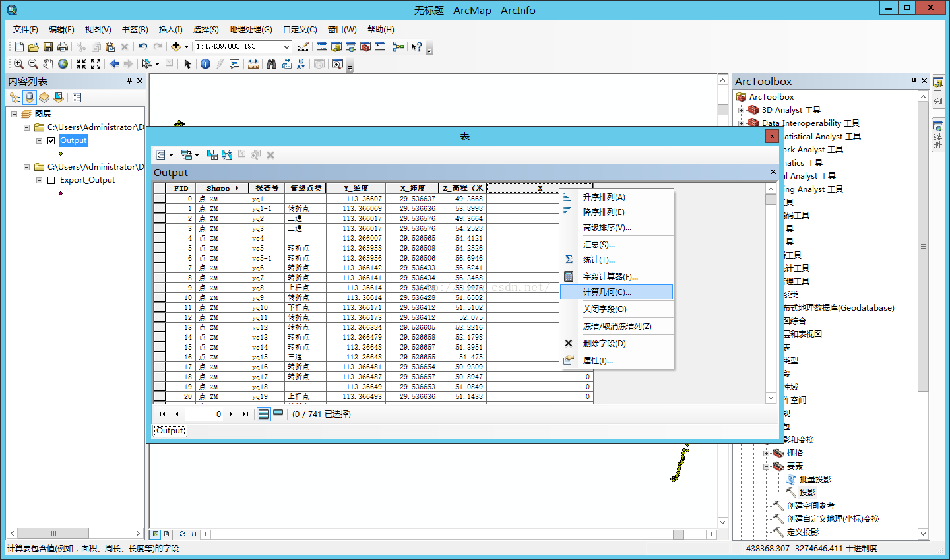This screenshot has height=560, width=950.
Task: Go to the next table record
Action: [231, 414]
